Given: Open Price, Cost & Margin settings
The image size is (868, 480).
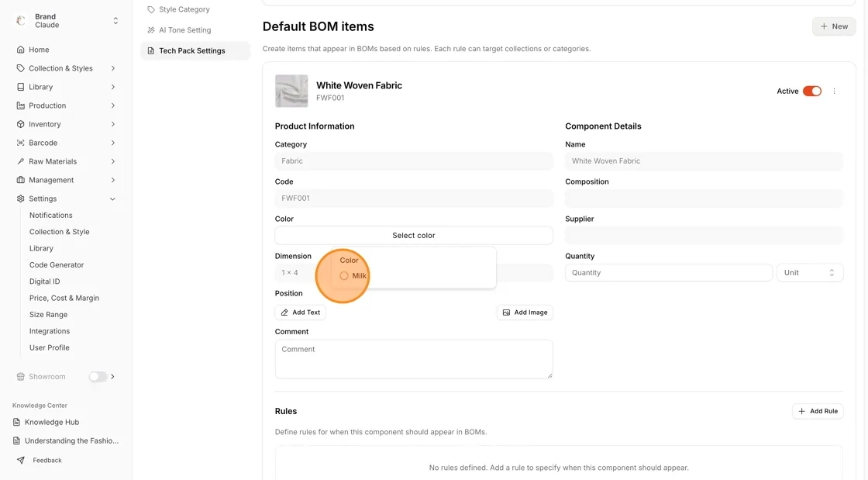Looking at the screenshot, I should [64, 298].
